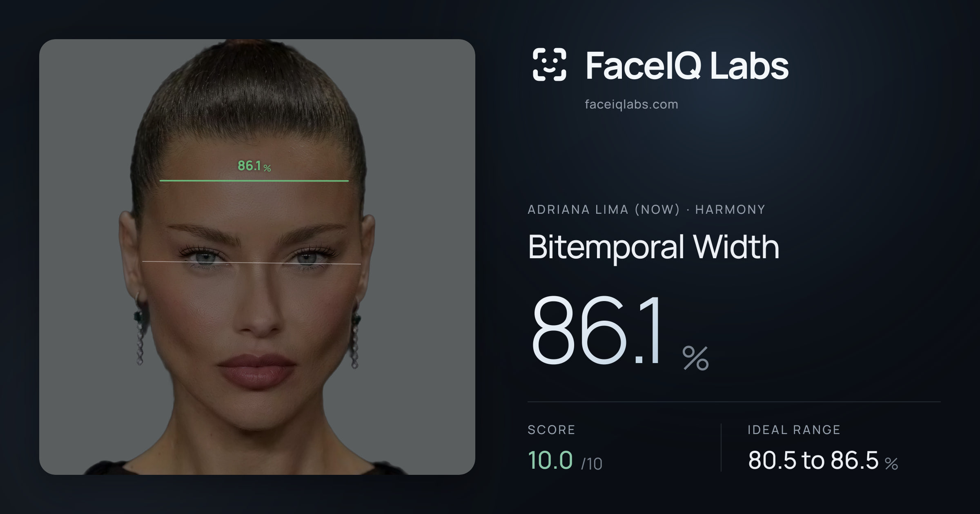Screen dimensions: 980x514
Task: Click the ADRIANA LIMA (NOW) · HARMONY caption
Action: point(646,210)
